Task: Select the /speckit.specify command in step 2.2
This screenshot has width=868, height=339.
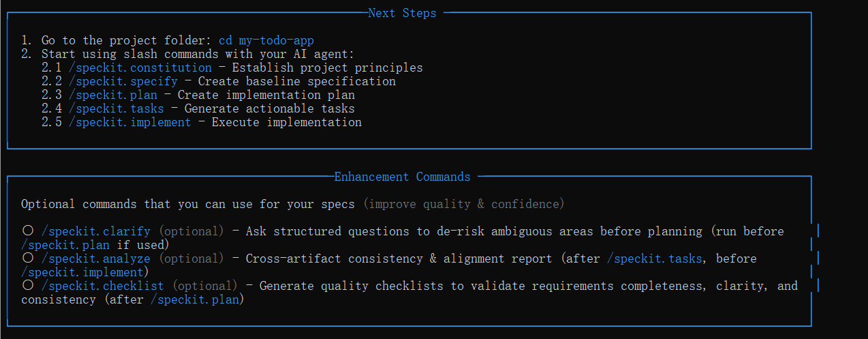Action: (x=123, y=81)
